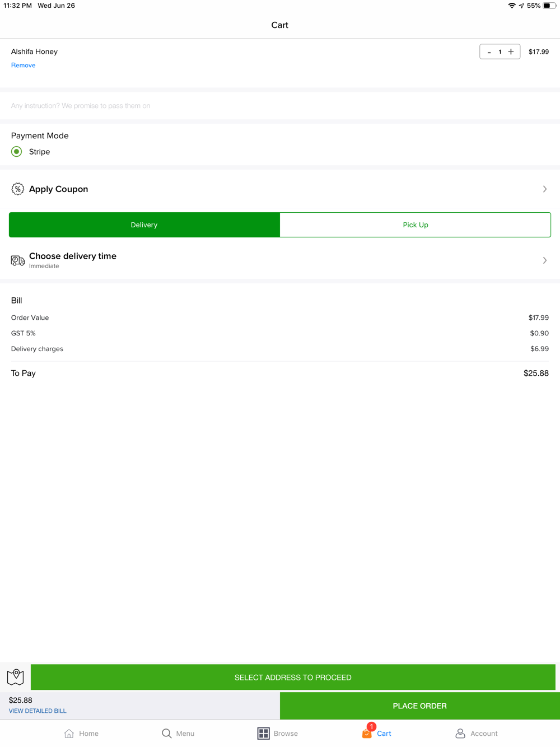This screenshot has height=747, width=560.
Task: Click the GST 5% amount $0.90
Action: pos(539,333)
